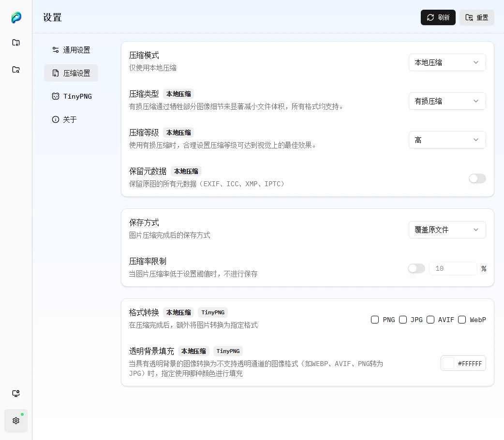Open the folder compress icon in sidebar
504x440 pixels.
coord(16,43)
